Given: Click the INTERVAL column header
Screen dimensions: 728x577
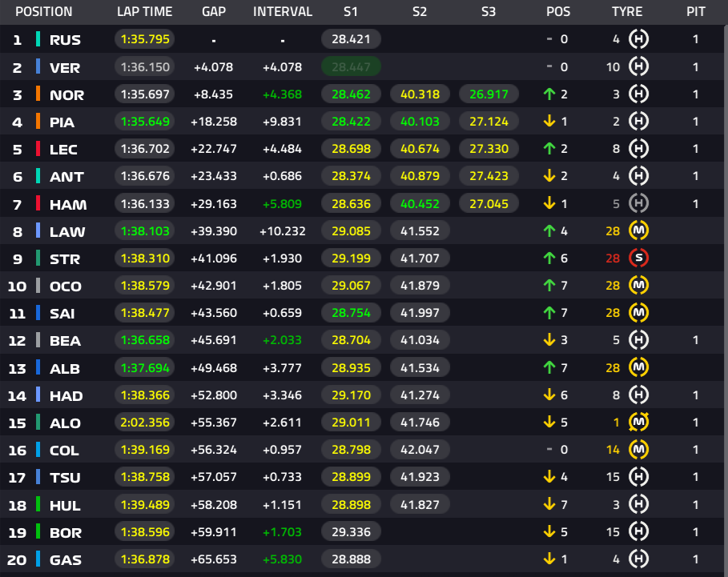Looking at the screenshot, I should tap(282, 11).
